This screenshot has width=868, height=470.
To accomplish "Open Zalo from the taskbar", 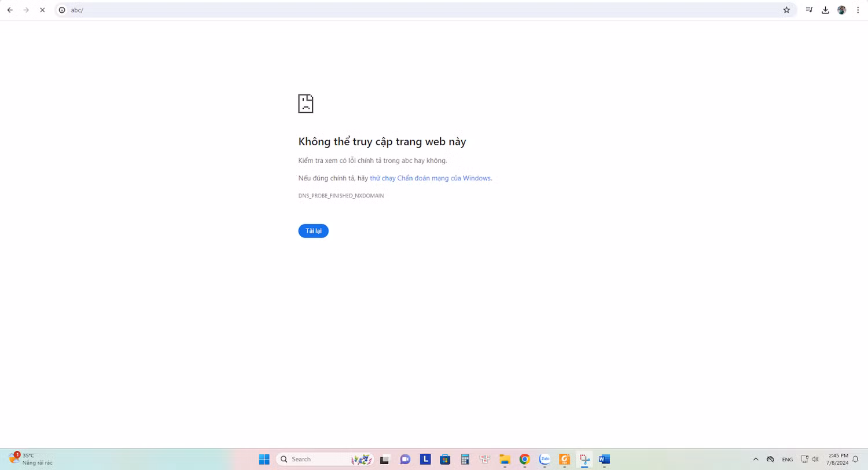I will click(545, 459).
